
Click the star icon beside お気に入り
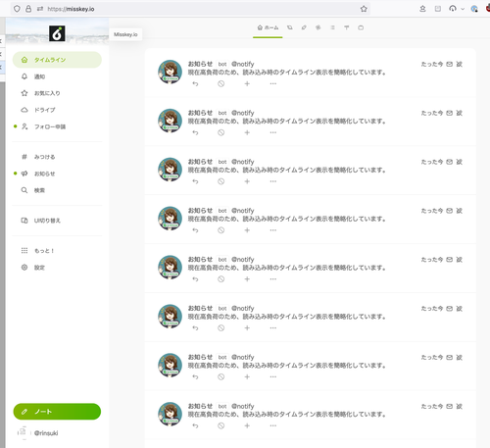[24, 93]
